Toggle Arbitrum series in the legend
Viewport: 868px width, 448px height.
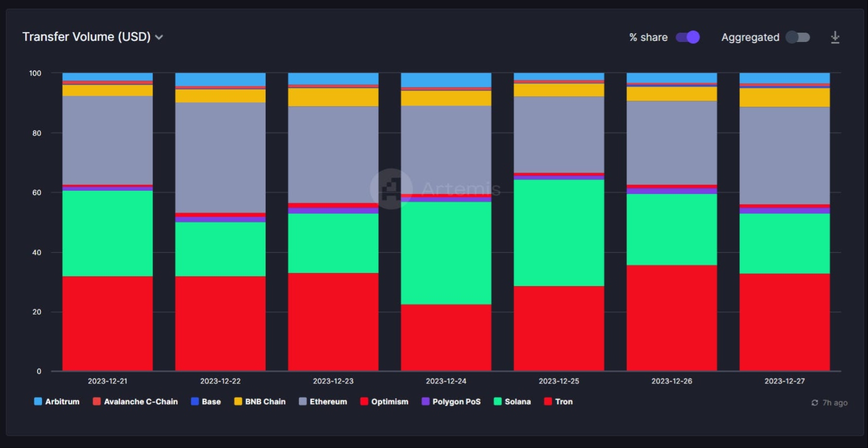[57, 401]
